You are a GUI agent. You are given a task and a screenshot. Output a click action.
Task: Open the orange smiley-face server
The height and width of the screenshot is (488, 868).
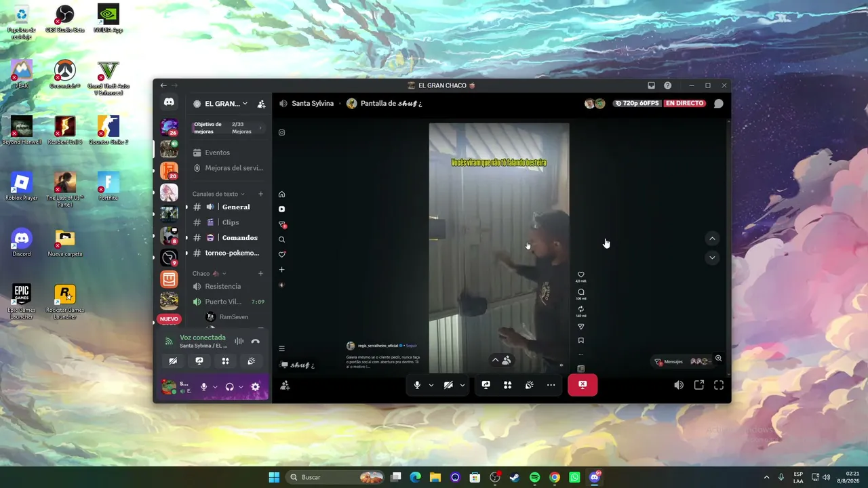click(169, 279)
